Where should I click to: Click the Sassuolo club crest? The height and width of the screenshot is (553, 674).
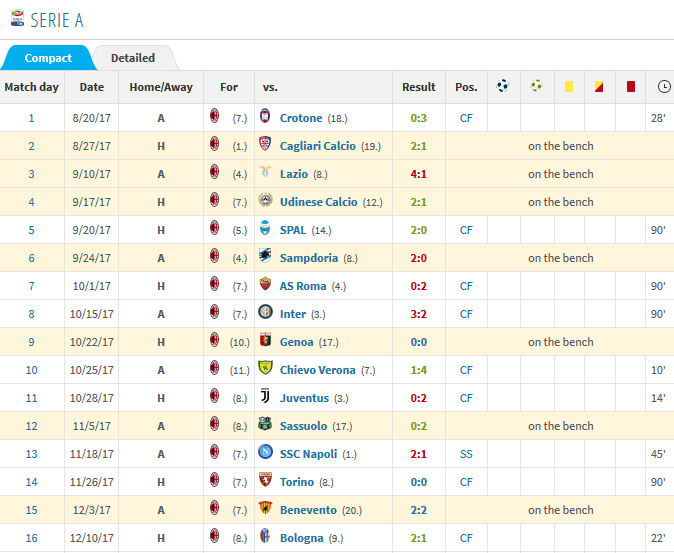265,424
